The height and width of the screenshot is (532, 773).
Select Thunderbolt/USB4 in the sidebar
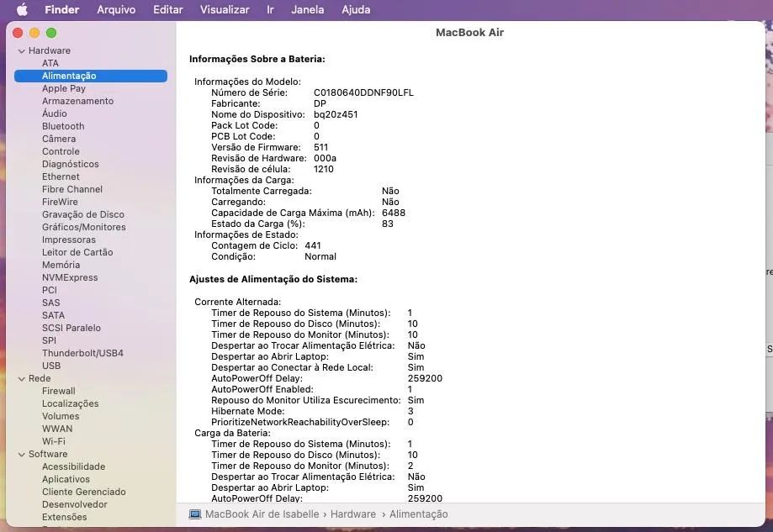pos(84,353)
